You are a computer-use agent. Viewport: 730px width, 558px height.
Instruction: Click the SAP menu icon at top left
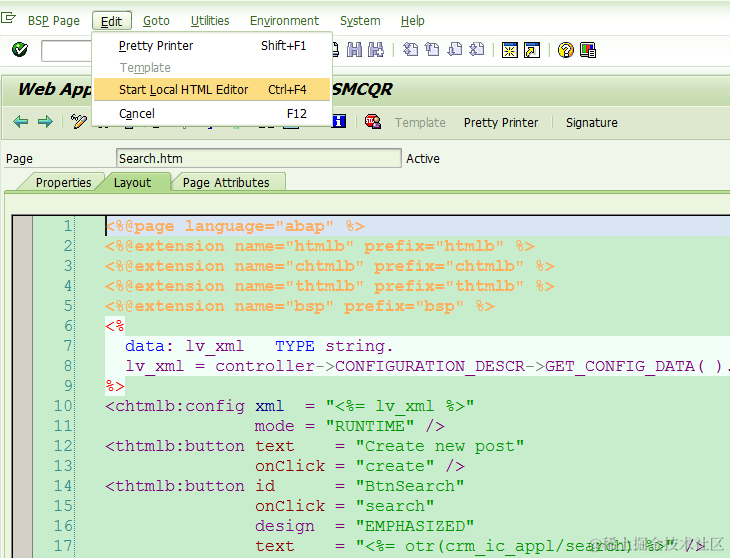[8, 19]
